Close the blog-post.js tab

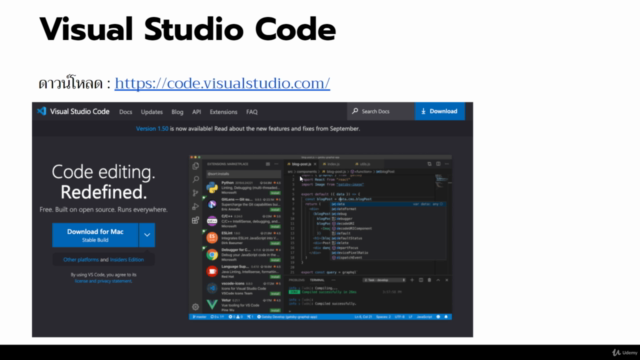point(315,164)
